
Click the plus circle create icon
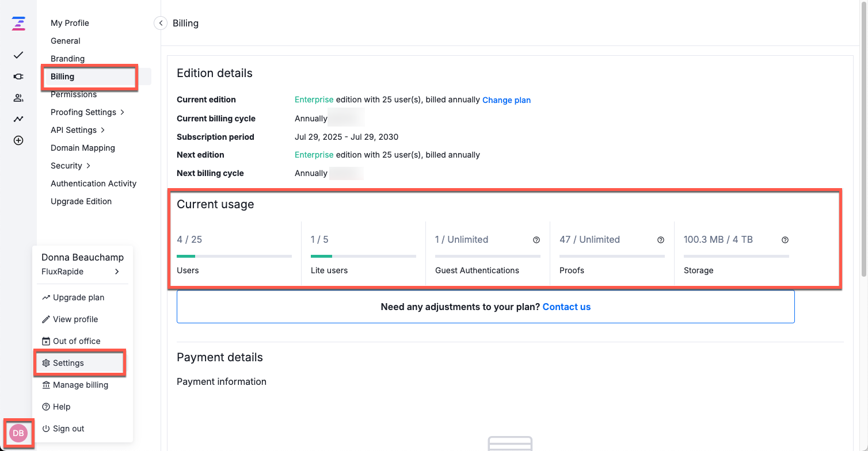[x=18, y=140]
